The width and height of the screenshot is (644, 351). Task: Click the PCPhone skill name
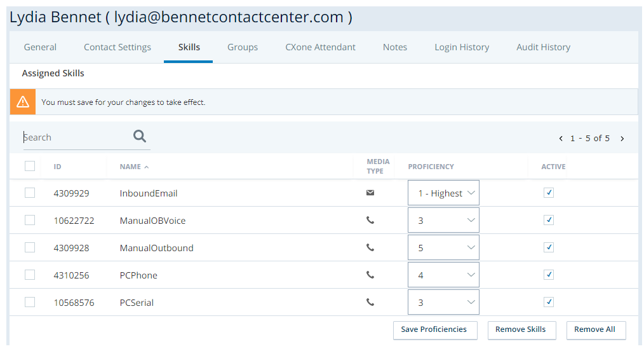(x=138, y=275)
